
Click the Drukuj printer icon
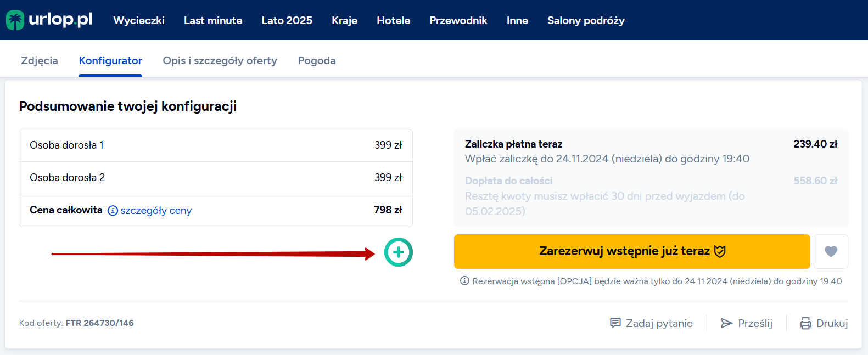(x=805, y=323)
